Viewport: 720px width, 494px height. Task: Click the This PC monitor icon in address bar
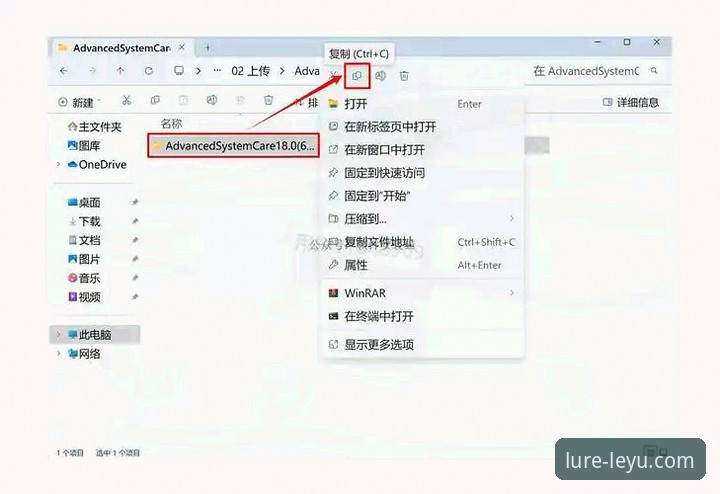pyautogui.click(x=179, y=71)
